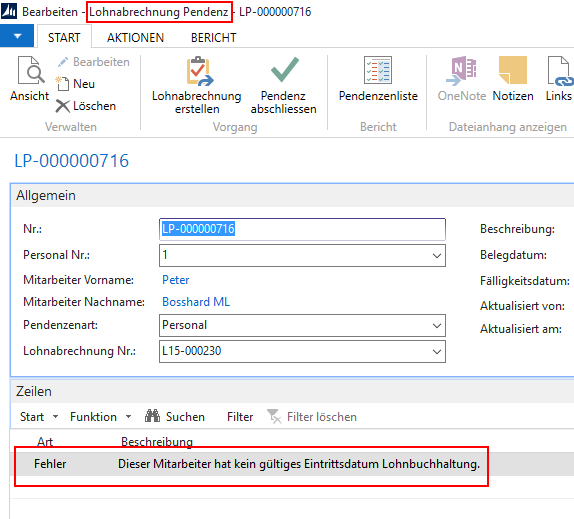Click the Links document icon
The image size is (574, 519).
coord(560,71)
